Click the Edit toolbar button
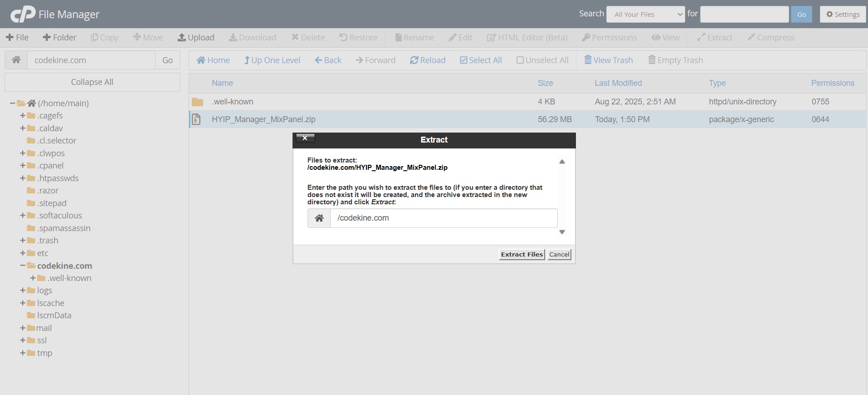This screenshot has height=395, width=868. tap(460, 37)
